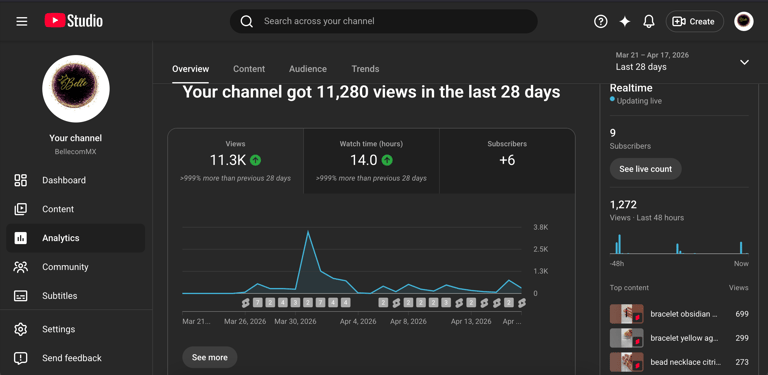Click the Settings gear icon
The width and height of the screenshot is (768, 375).
21,329
